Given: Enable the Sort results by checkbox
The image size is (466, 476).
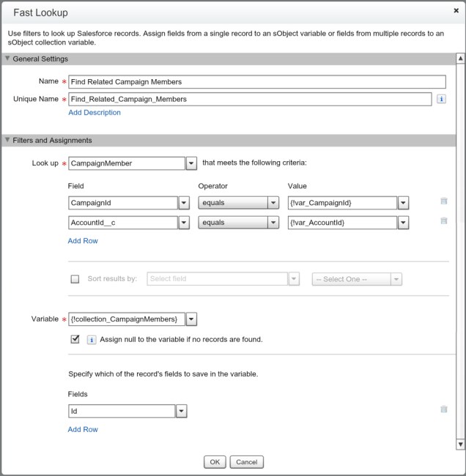Looking at the screenshot, I should click(x=75, y=279).
